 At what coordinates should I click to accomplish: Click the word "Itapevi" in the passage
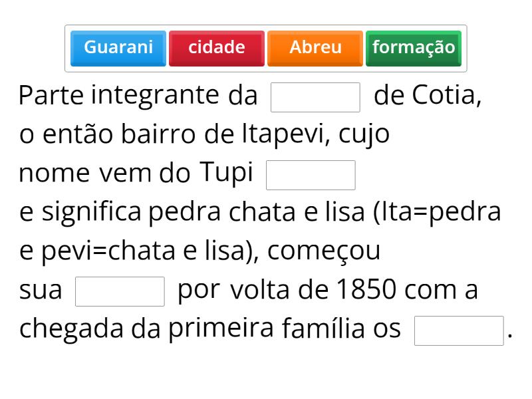pos(285,135)
